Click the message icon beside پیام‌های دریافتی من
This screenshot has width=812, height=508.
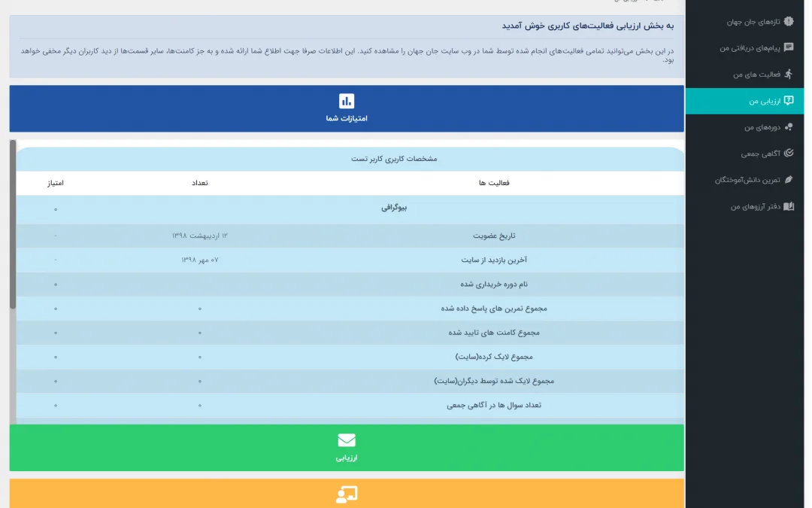pyautogui.click(x=788, y=47)
